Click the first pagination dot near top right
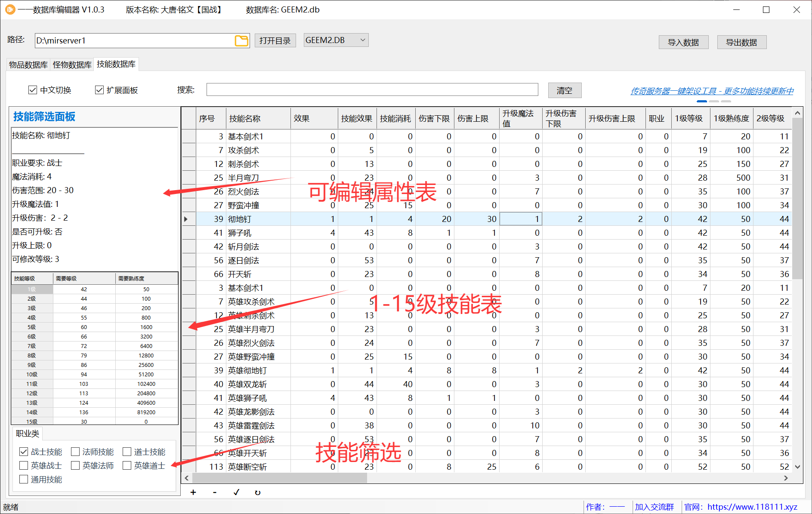The height and width of the screenshot is (514, 812). (702, 101)
